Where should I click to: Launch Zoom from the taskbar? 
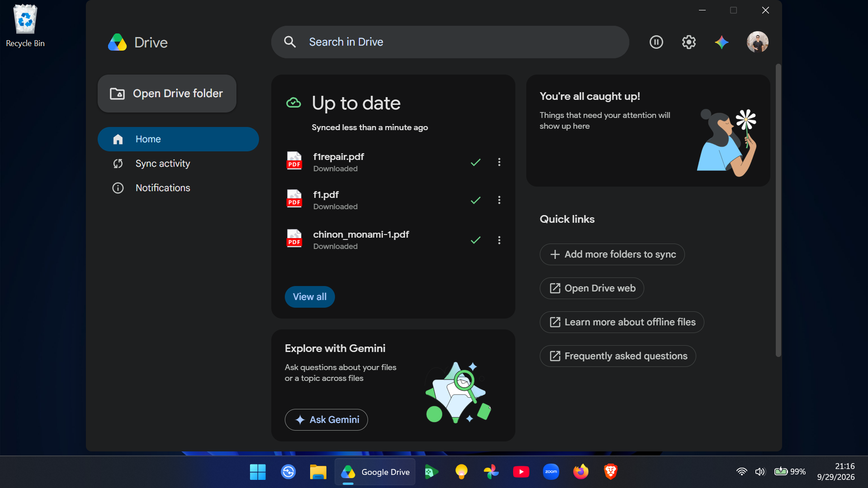(x=551, y=472)
